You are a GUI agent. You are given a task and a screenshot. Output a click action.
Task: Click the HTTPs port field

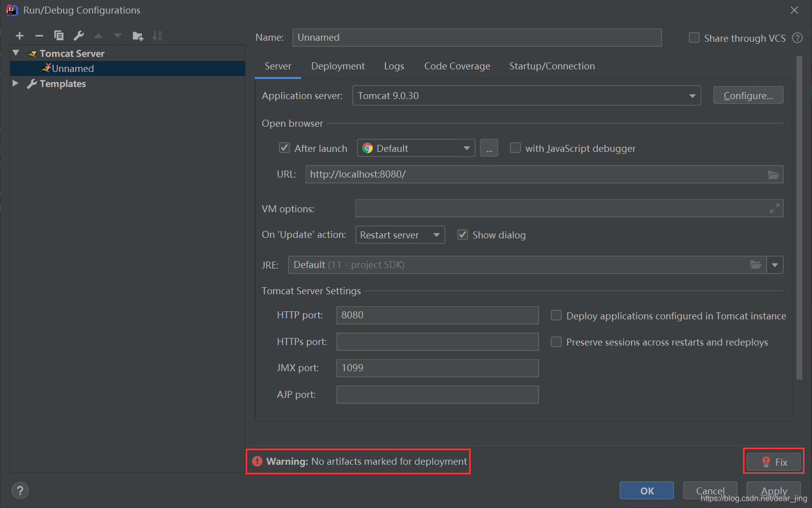pos(437,342)
